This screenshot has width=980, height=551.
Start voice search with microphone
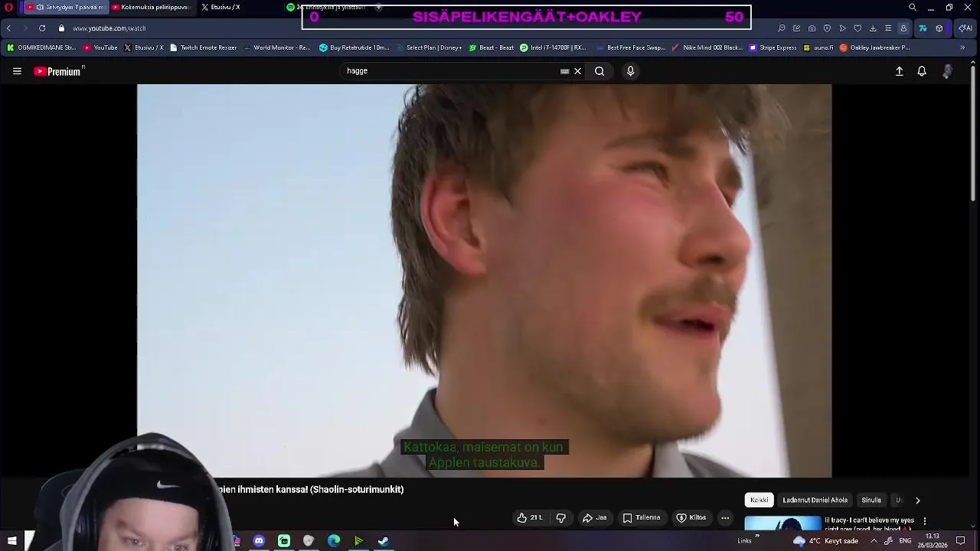coord(631,71)
